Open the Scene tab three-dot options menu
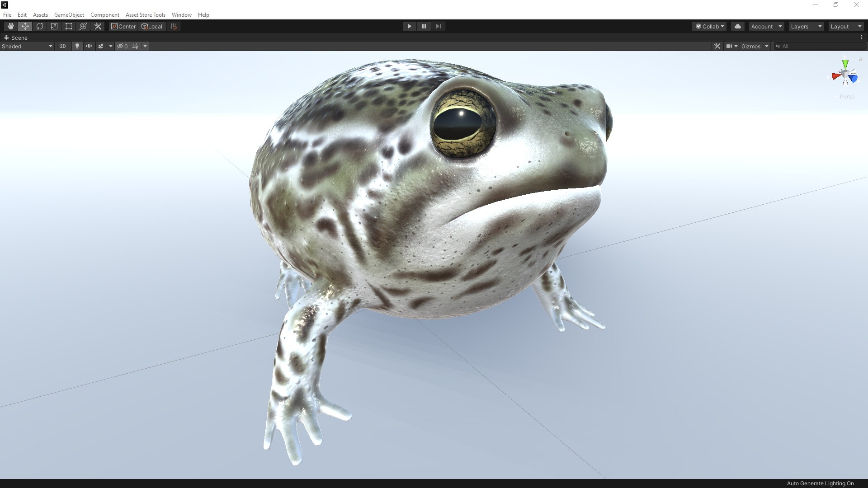 pyautogui.click(x=862, y=38)
